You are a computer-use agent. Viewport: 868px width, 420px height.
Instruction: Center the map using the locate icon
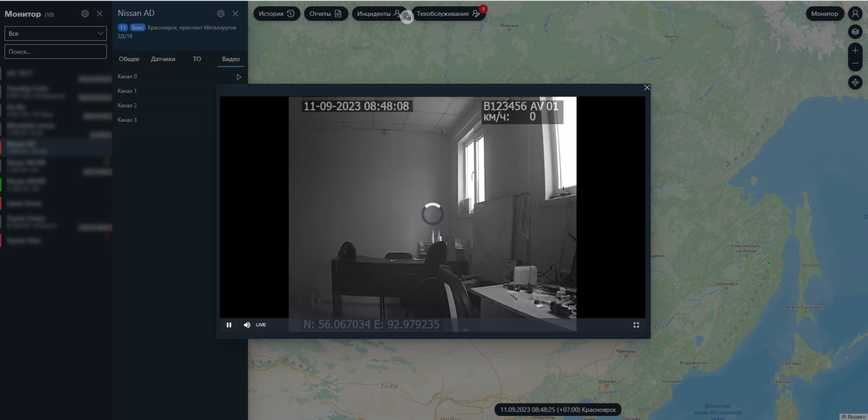pyautogui.click(x=855, y=82)
